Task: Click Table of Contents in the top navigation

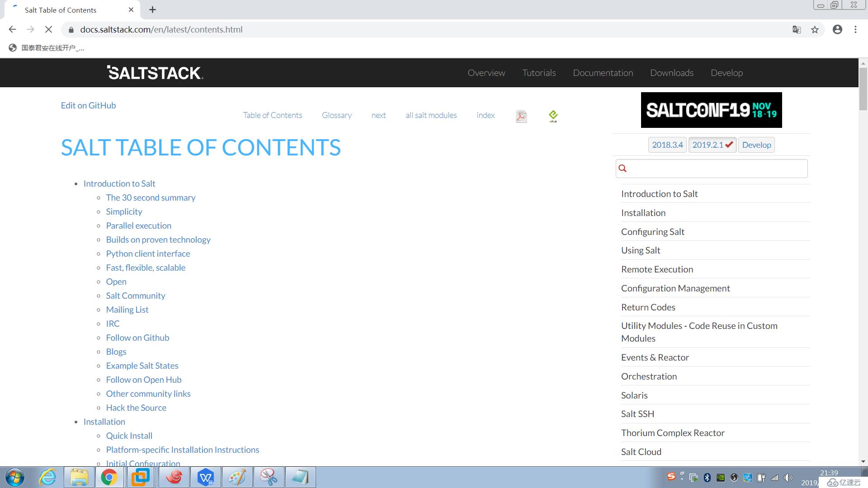Action: click(x=273, y=115)
